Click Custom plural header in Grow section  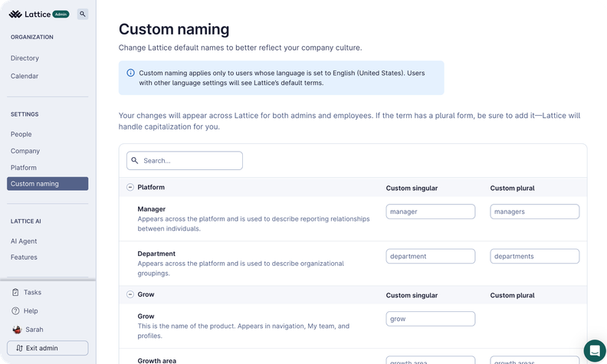(512, 295)
